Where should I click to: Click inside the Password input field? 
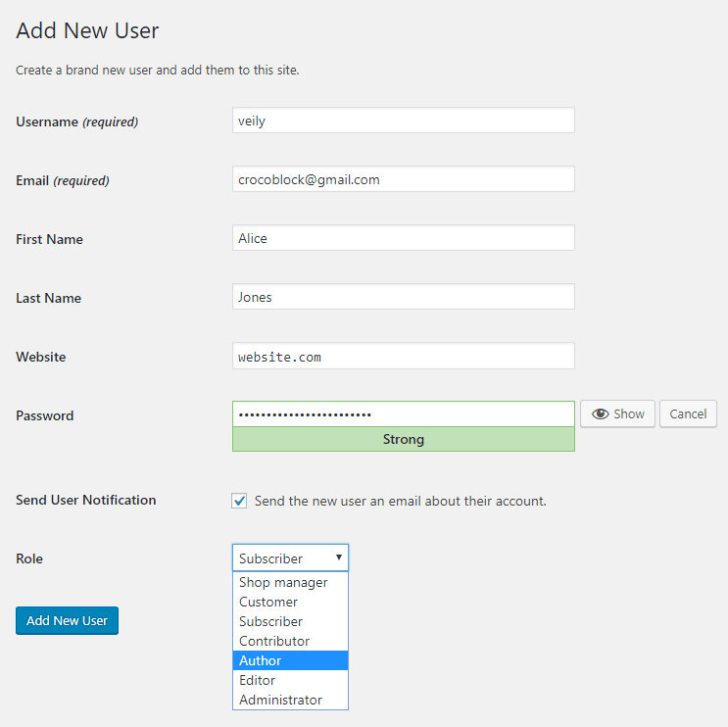pyautogui.click(x=404, y=414)
